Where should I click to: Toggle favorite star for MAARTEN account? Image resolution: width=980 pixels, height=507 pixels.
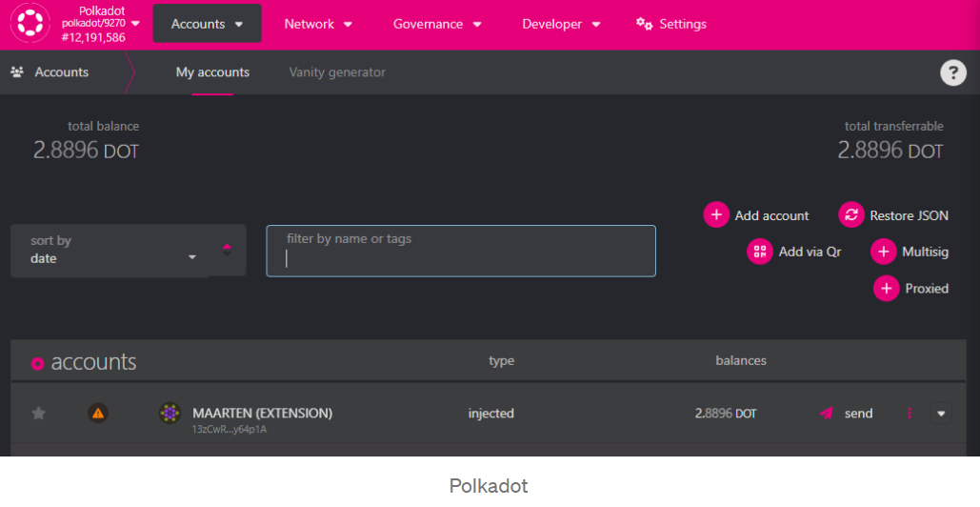point(39,413)
